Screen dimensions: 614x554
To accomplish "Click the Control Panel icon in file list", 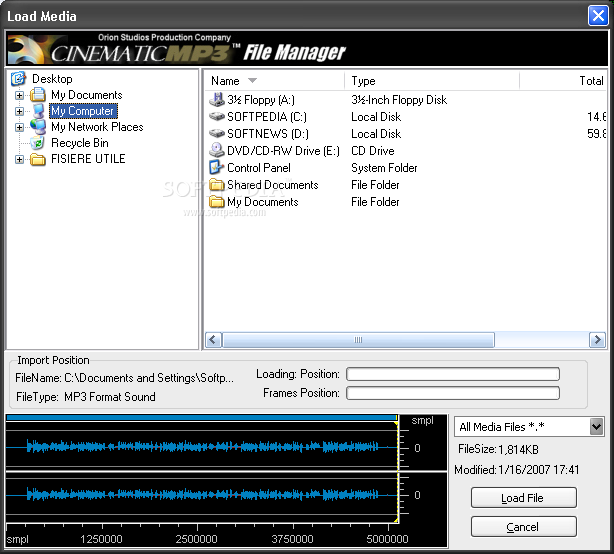I will (217, 168).
